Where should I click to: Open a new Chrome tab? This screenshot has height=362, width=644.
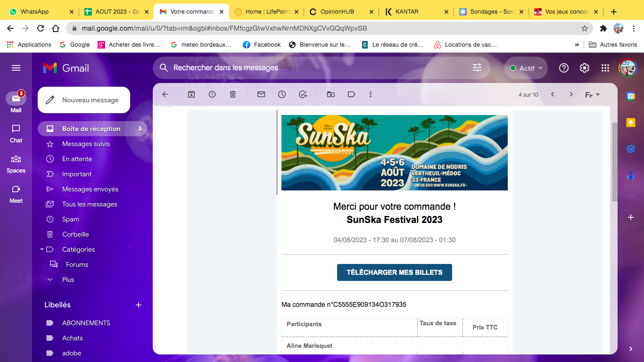613,12
